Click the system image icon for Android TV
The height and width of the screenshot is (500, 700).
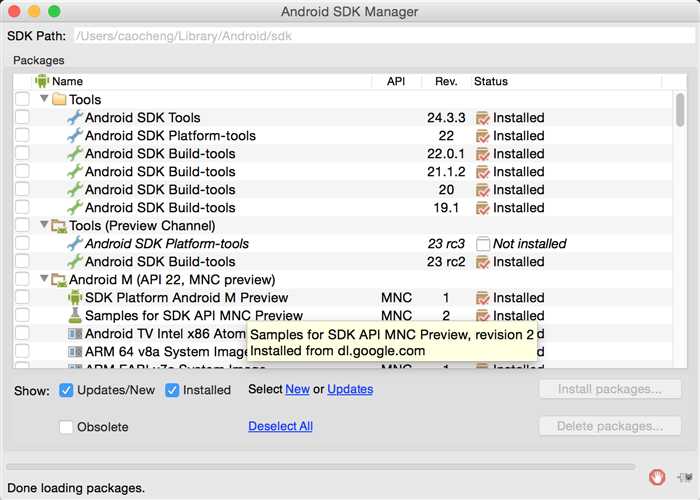pos(75,333)
